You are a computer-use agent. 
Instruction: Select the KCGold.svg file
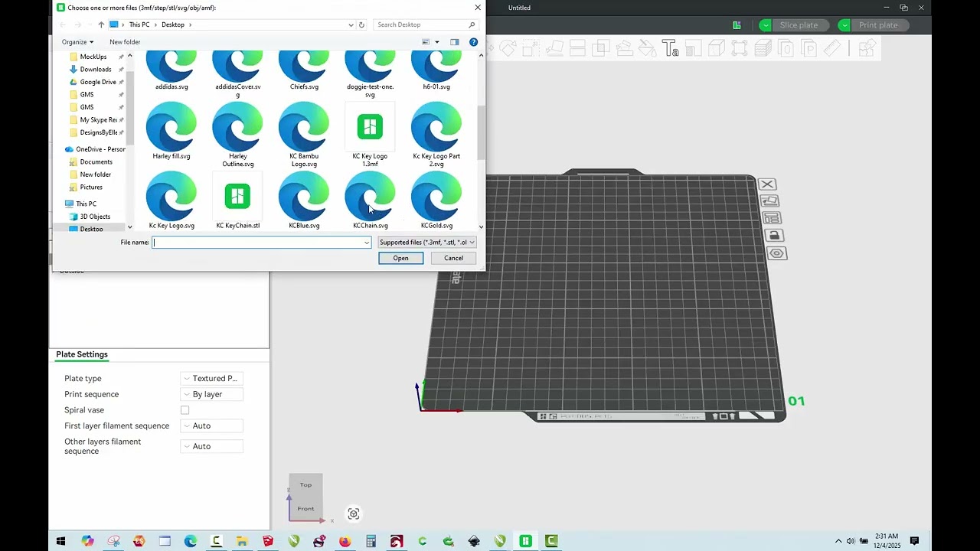[436, 201]
